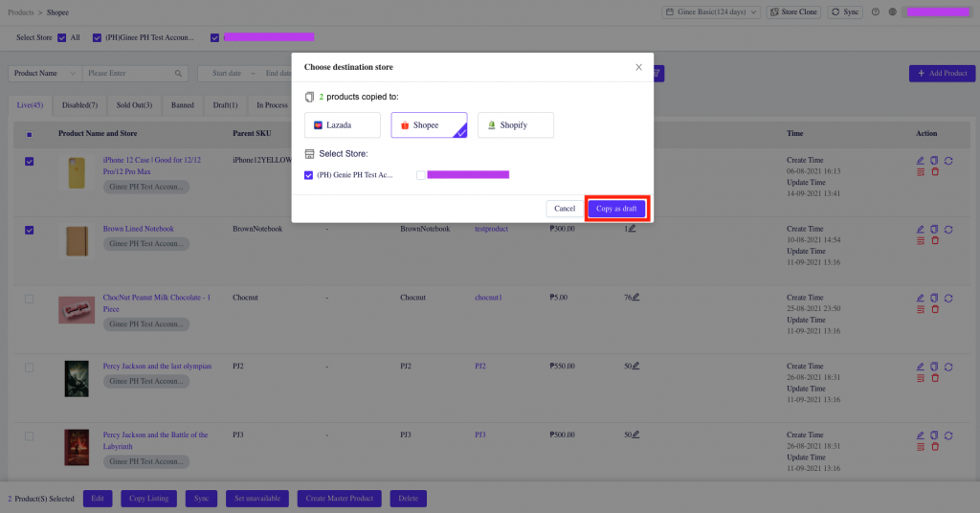Viewport: 980px width, 513px height.
Task: Open the help question mark icon
Action: (875, 11)
